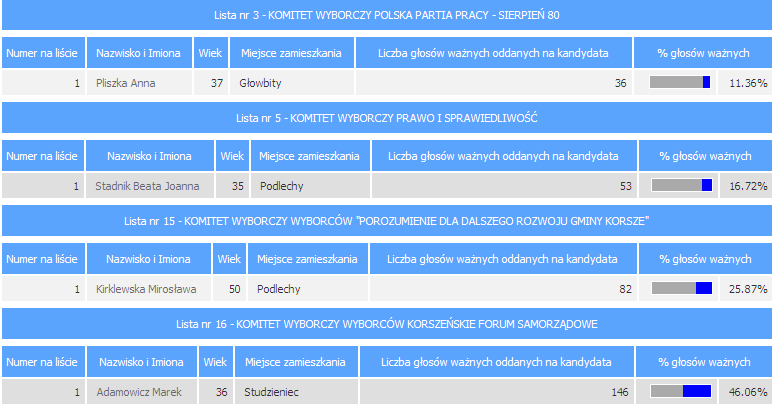Click residence Podlechy in Stadnik Beata Joanna row
Viewport: 772px width, 405px height.
point(282,186)
